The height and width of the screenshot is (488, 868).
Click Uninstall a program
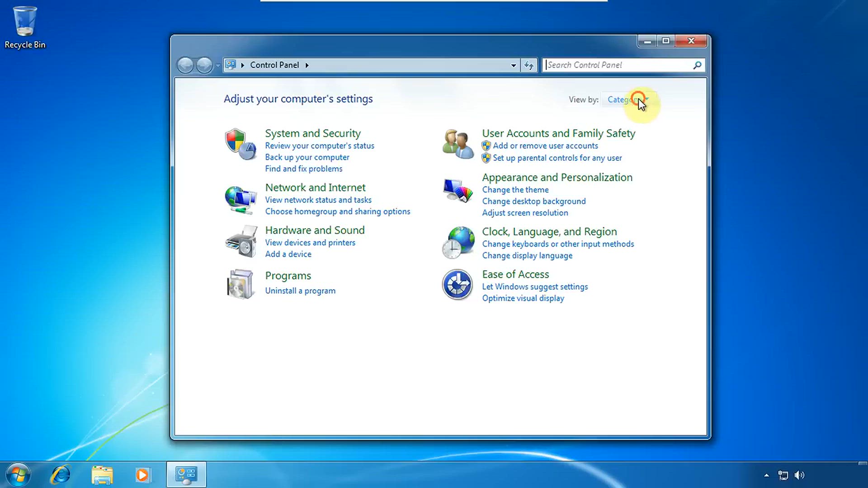[300, 291]
